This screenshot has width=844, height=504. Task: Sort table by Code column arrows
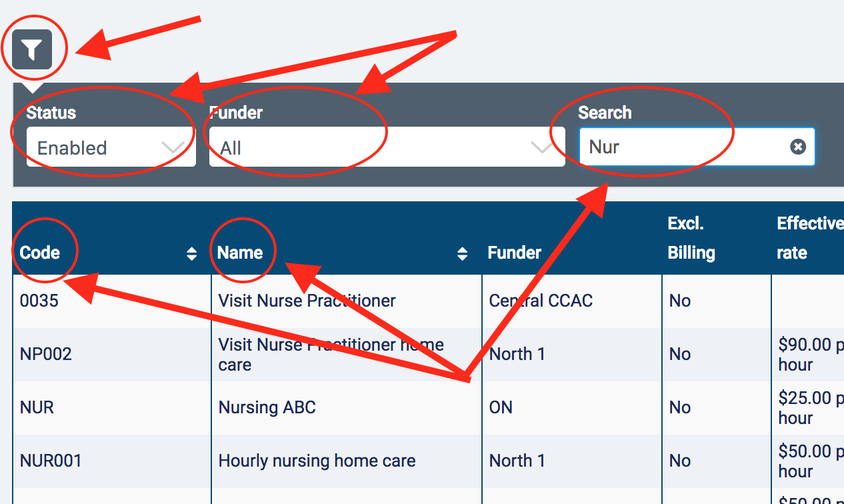[191, 253]
